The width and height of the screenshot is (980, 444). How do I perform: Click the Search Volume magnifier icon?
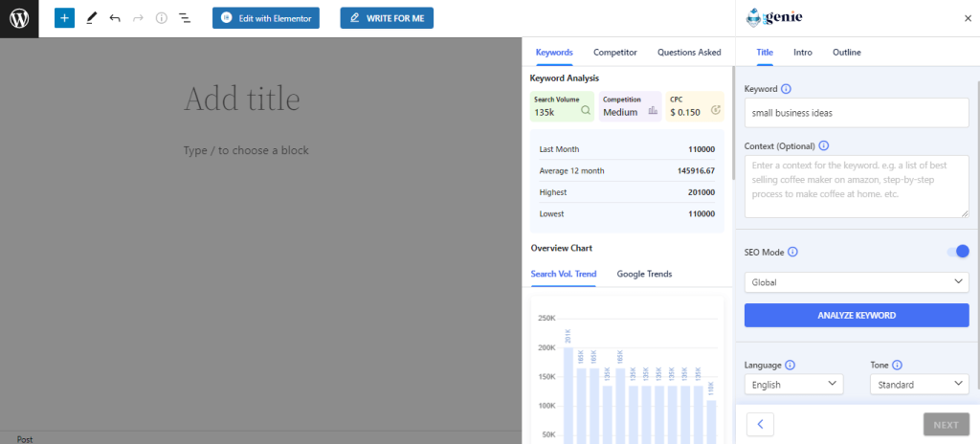pos(586,110)
